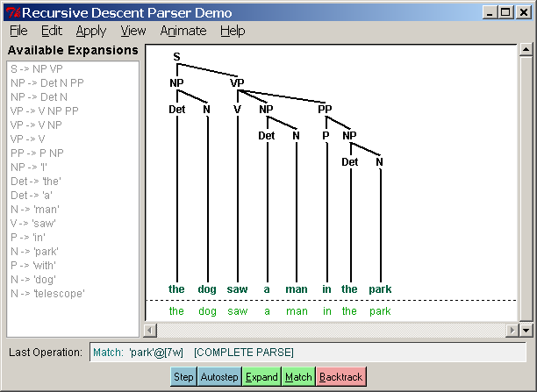Click the Expand button
This screenshot has width=537, height=392.
click(x=261, y=376)
